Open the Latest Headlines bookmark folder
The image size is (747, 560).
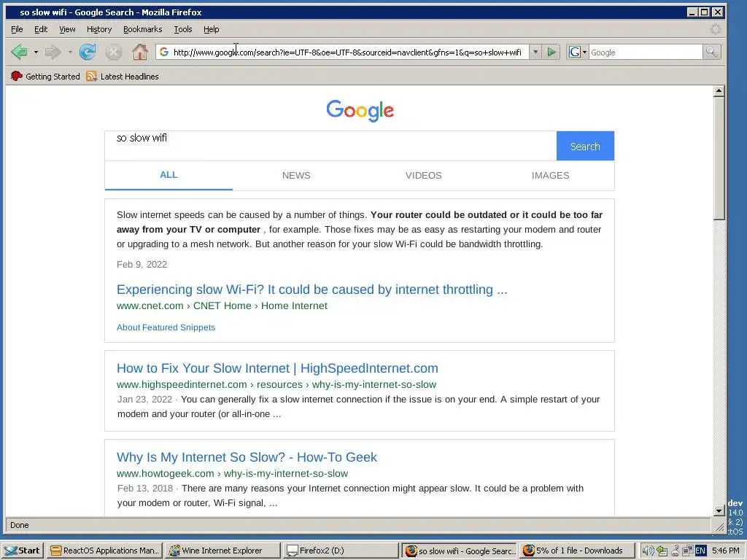[x=123, y=76]
